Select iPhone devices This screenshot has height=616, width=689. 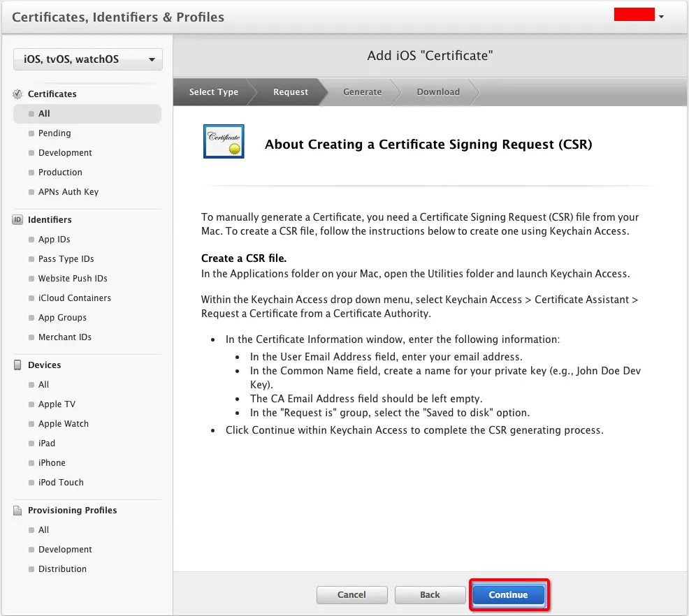click(52, 463)
